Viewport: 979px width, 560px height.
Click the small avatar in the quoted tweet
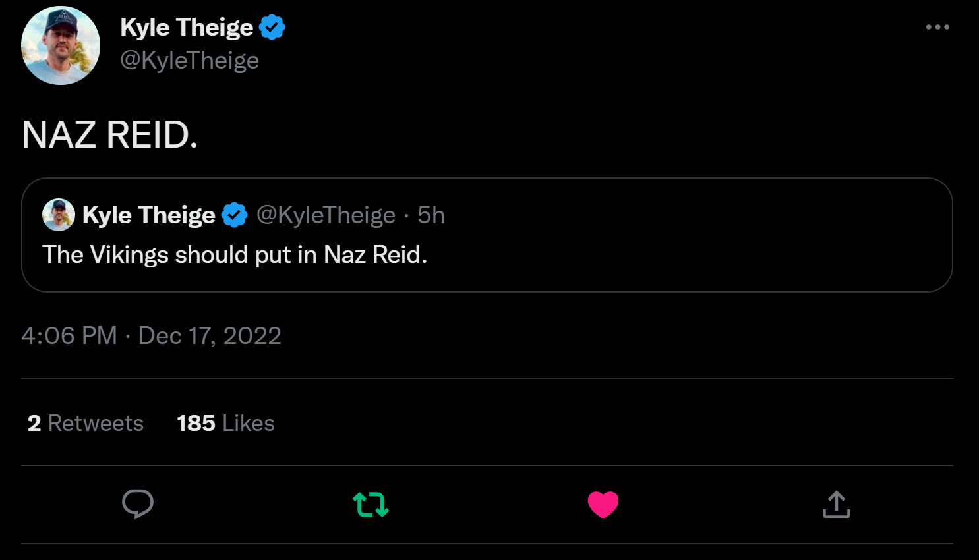59,215
